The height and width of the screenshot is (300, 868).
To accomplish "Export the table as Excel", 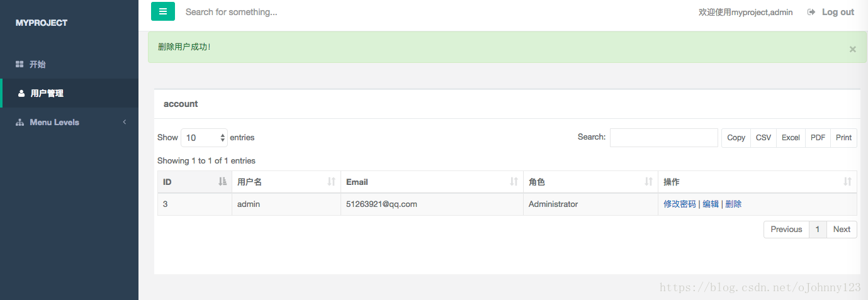I will pyautogui.click(x=791, y=138).
